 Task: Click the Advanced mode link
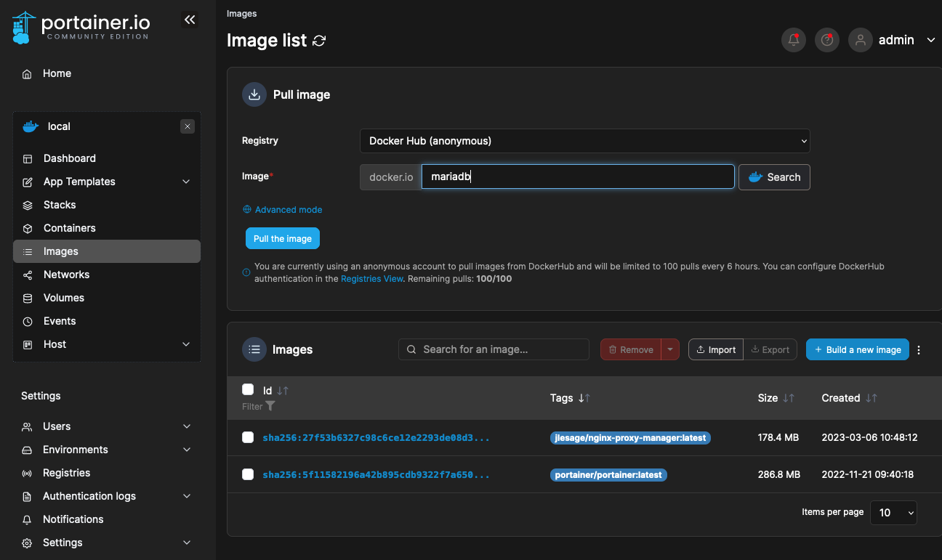[283, 209]
